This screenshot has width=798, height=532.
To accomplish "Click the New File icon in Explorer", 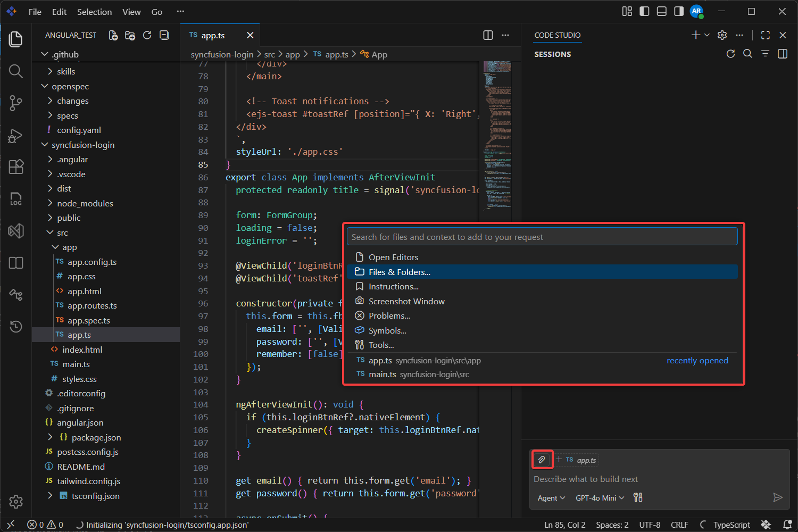I will pos(113,35).
